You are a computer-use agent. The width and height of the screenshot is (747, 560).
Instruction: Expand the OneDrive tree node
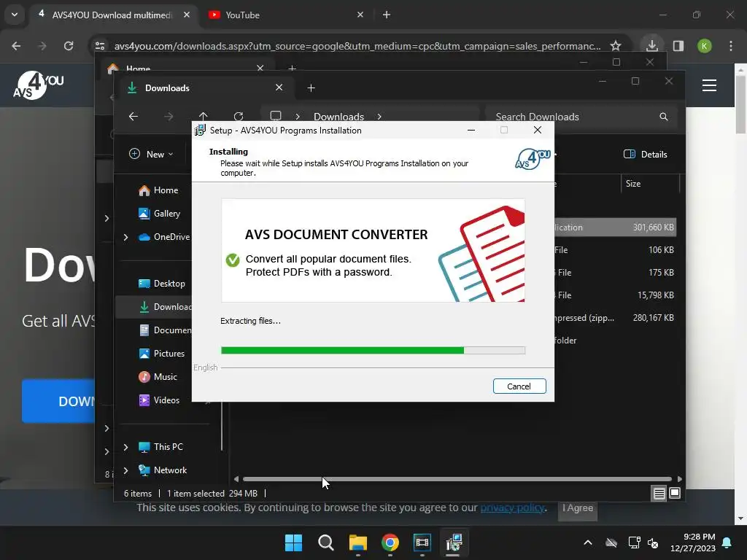point(125,237)
